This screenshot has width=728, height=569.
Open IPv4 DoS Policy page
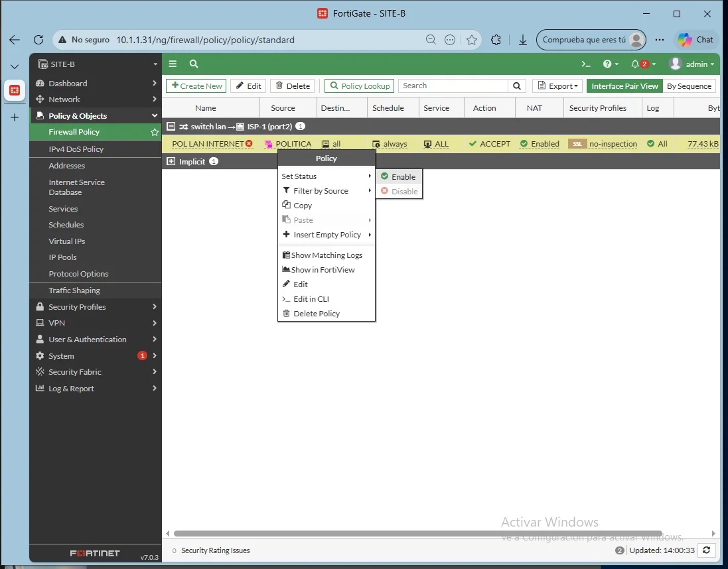96,149
